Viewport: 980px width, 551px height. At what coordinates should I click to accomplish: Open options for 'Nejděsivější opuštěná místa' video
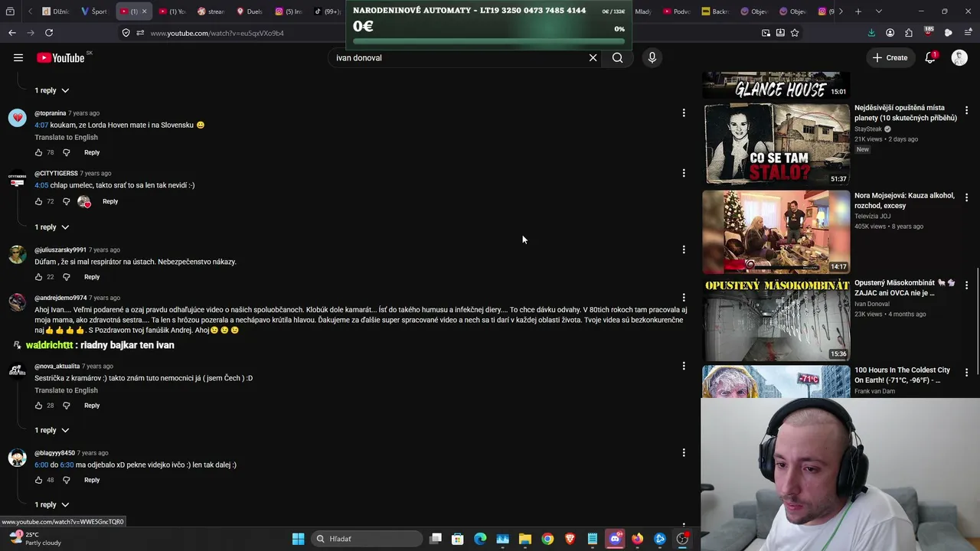pos(966,110)
